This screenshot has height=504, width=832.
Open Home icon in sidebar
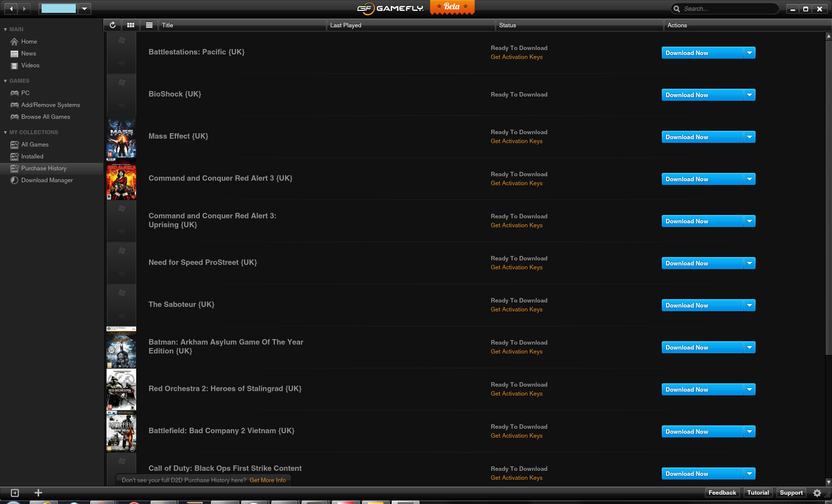(x=14, y=42)
